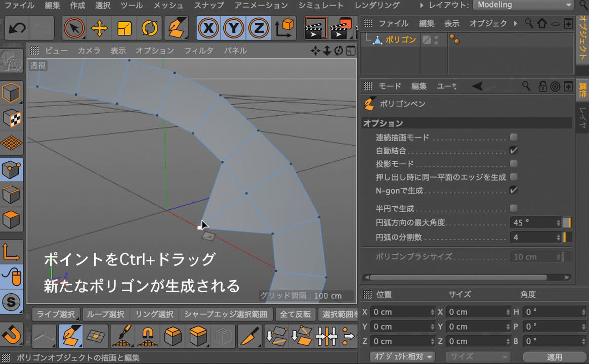589x364 pixels.
Task: Click the 適用 button
Action: click(554, 356)
